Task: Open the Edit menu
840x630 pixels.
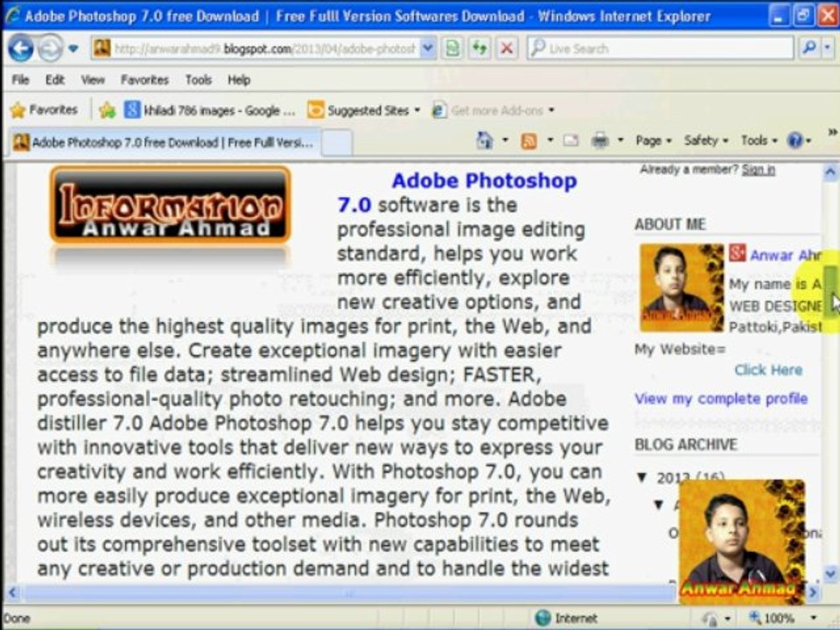Action: [x=54, y=80]
